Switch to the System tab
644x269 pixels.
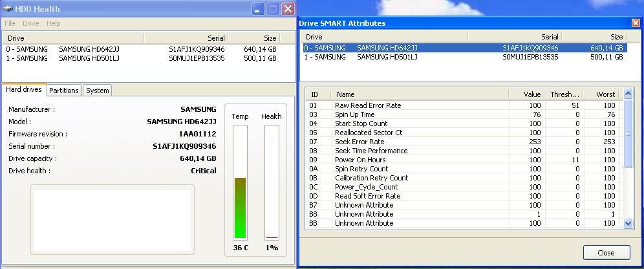[98, 91]
